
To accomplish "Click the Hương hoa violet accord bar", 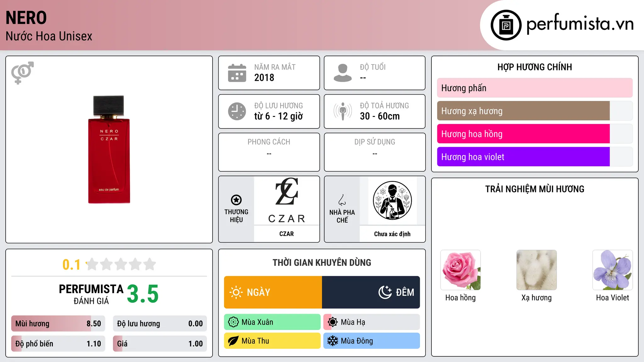I will click(x=535, y=157).
